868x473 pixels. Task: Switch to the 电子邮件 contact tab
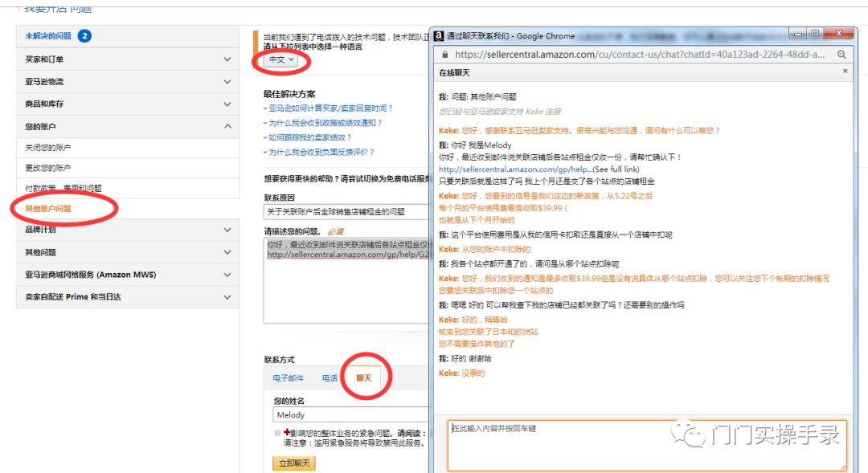pos(288,378)
